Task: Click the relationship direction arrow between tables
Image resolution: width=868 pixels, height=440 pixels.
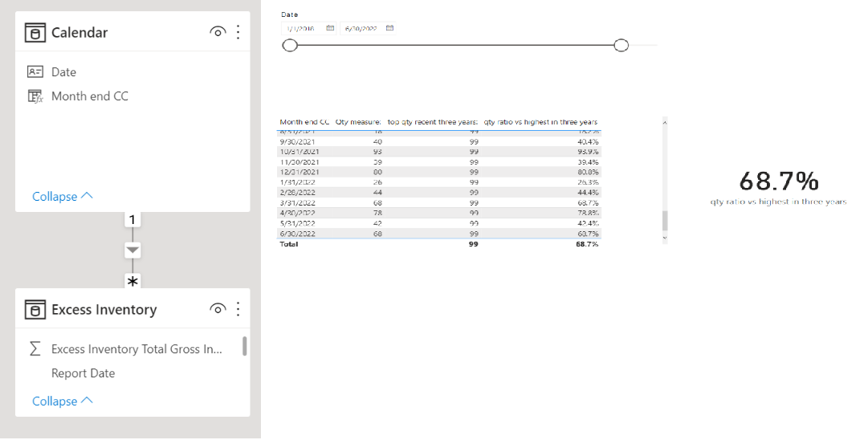Action: [132, 251]
